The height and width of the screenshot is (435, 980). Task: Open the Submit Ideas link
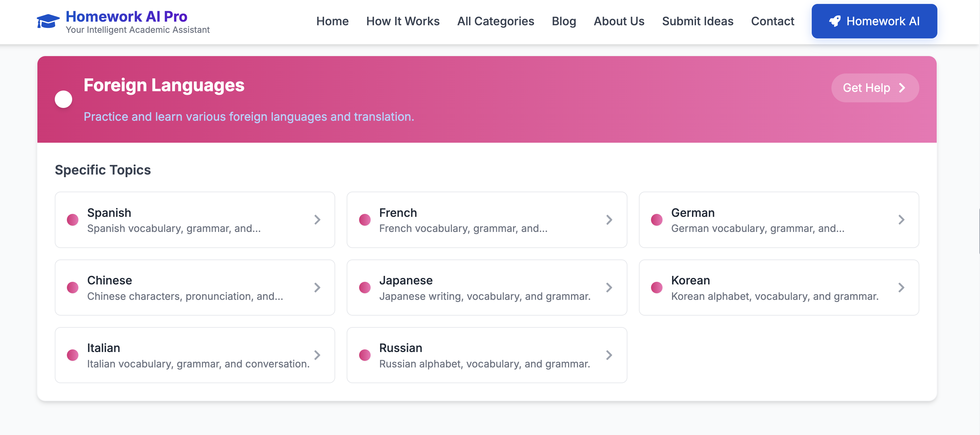coord(697,21)
